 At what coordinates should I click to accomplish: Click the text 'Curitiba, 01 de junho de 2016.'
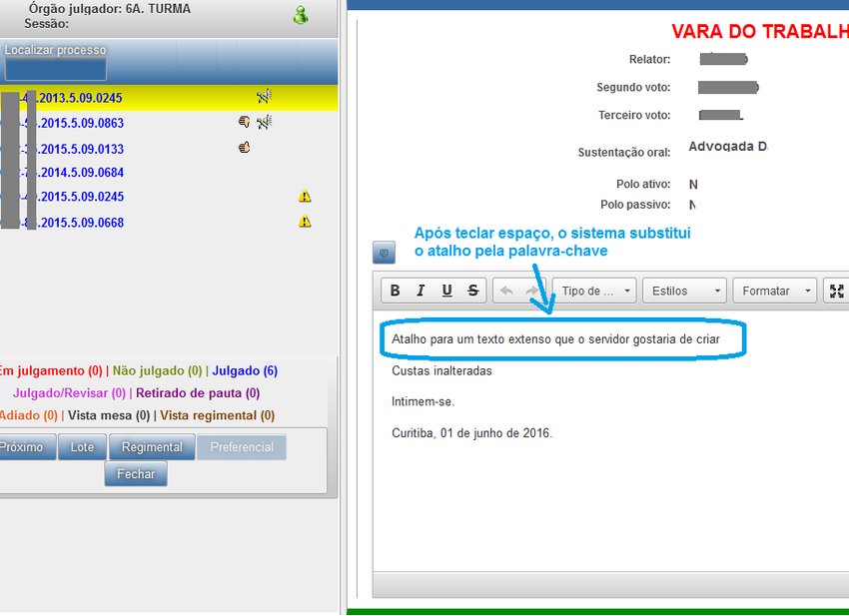(x=472, y=433)
